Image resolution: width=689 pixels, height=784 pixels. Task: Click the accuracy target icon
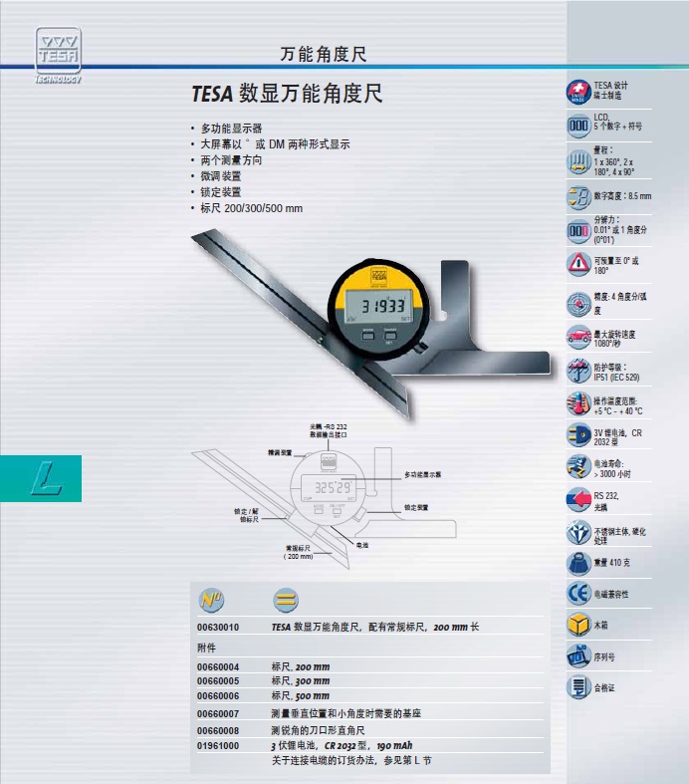pyautogui.click(x=578, y=304)
